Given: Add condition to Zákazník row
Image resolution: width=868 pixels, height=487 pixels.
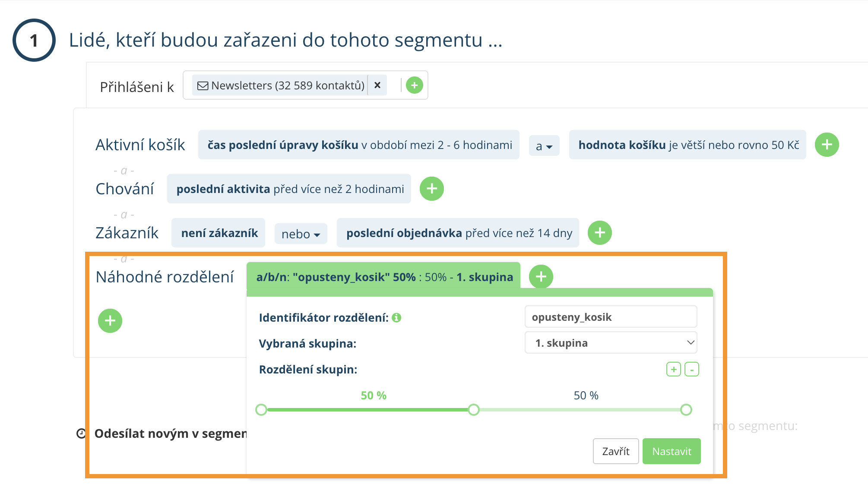Looking at the screenshot, I should click(x=599, y=233).
